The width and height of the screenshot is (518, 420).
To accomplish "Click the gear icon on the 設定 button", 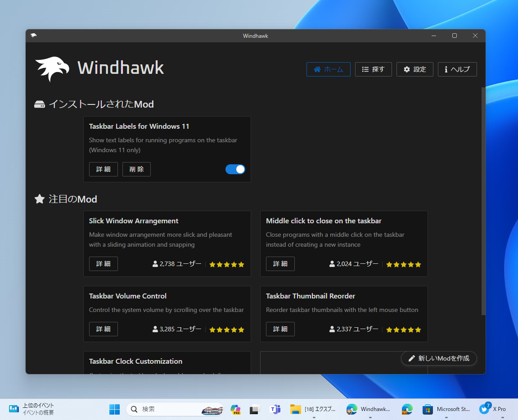I will (407, 69).
